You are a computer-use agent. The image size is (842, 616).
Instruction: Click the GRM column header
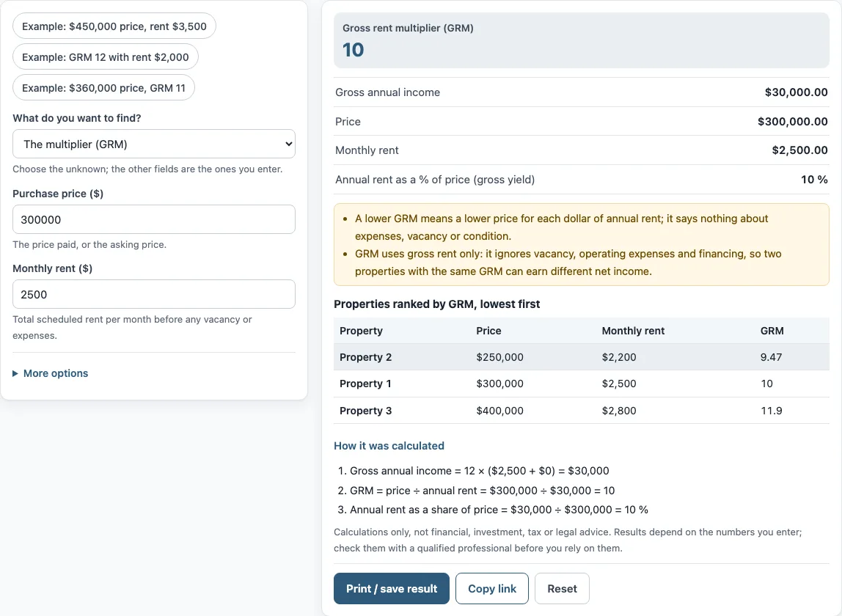[772, 331]
